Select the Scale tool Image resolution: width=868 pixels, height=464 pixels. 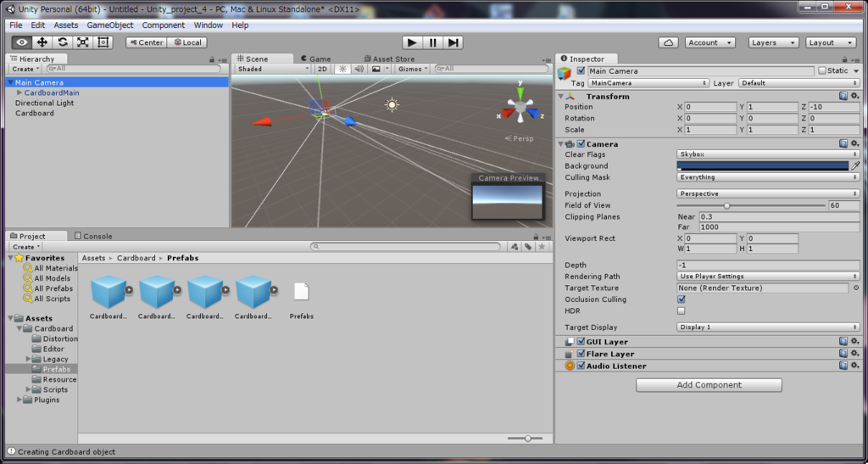click(x=83, y=42)
